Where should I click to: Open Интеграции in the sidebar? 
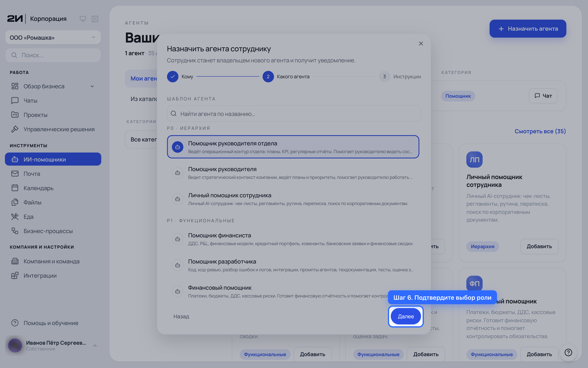pyautogui.click(x=53, y=276)
